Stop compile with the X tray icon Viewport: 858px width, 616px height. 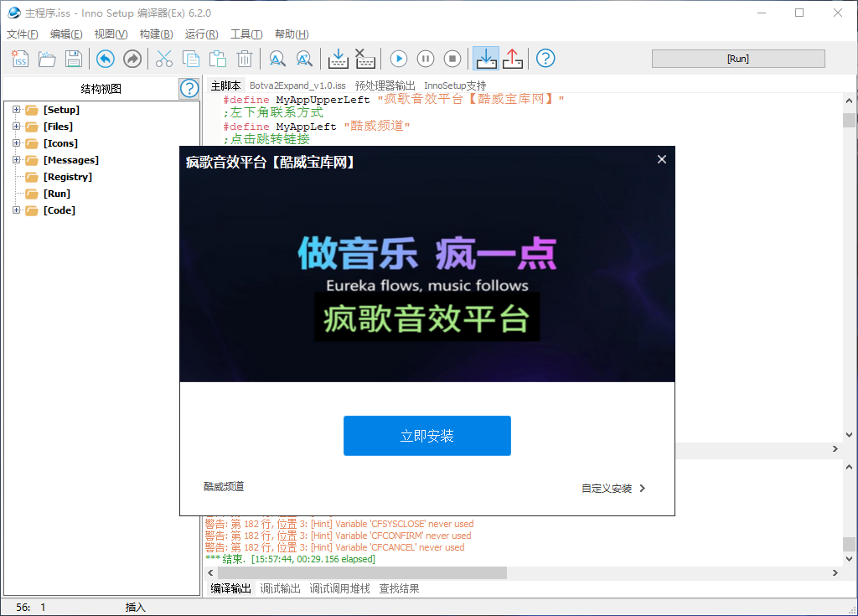pos(365,59)
